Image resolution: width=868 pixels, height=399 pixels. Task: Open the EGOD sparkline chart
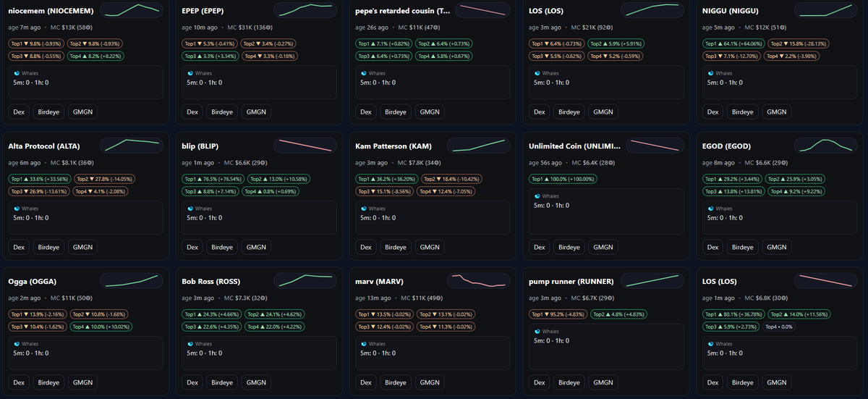click(827, 146)
